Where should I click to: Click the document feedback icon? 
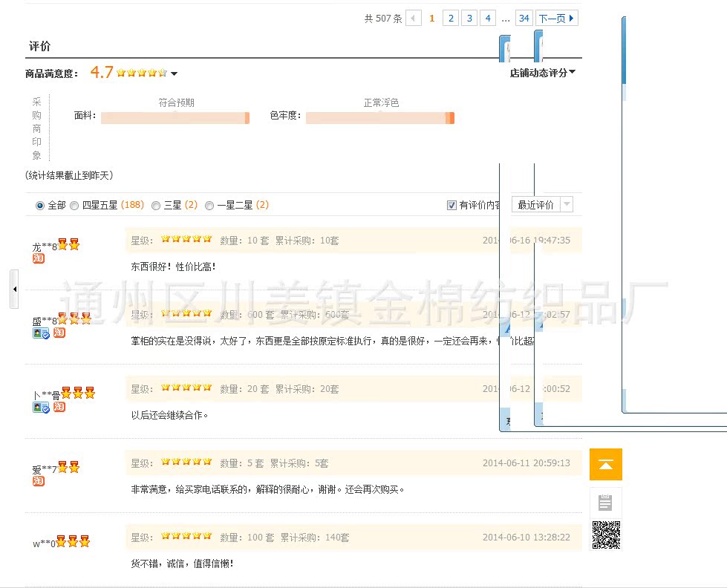[x=605, y=502]
